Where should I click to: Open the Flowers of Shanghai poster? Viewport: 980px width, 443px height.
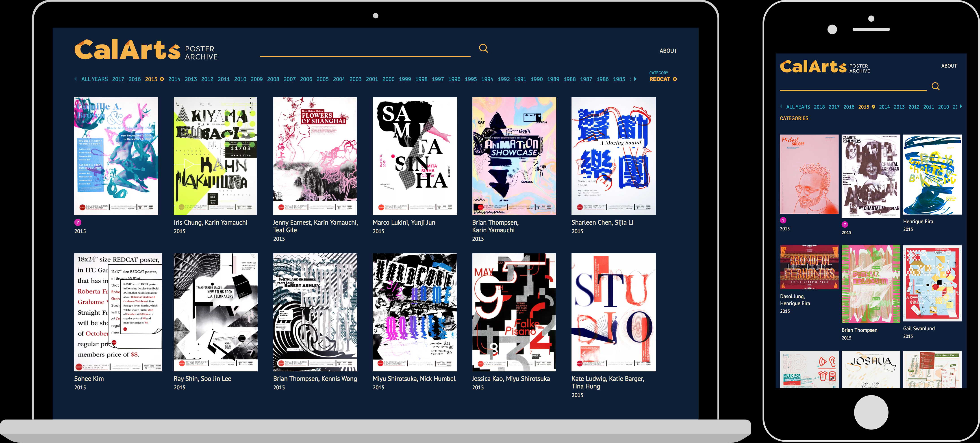pos(315,156)
